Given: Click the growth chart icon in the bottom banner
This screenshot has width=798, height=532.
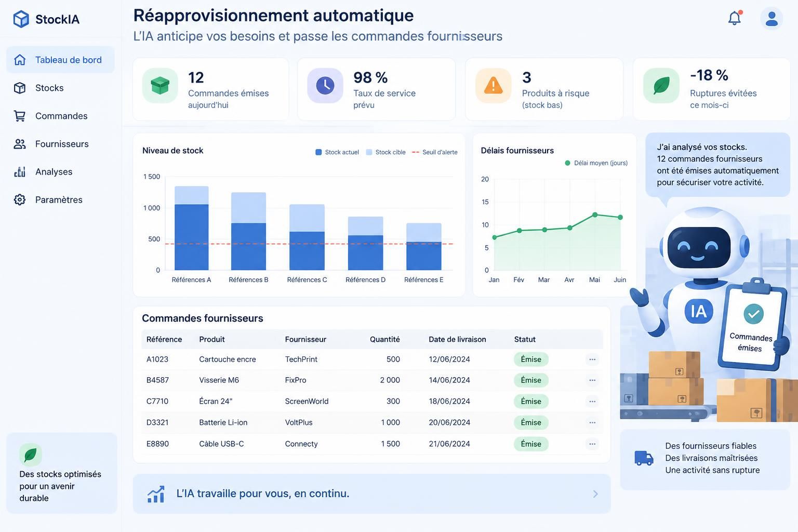Looking at the screenshot, I should point(156,494).
